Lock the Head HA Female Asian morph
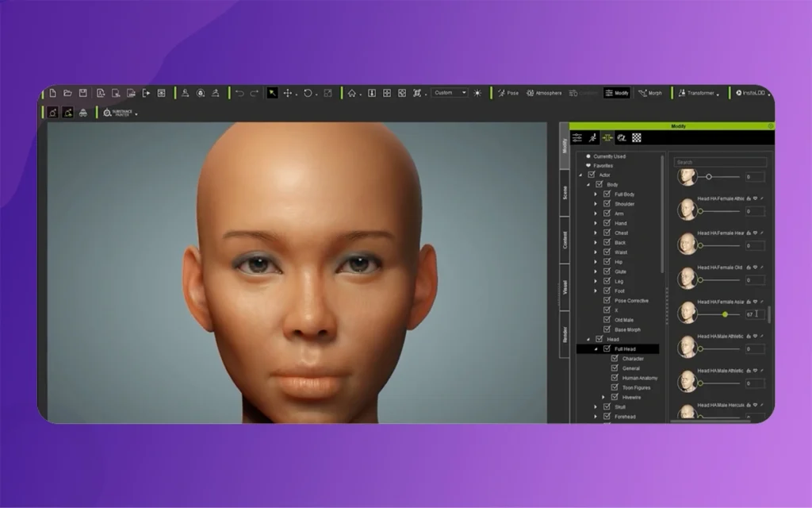The width and height of the screenshot is (812, 508). (749, 302)
